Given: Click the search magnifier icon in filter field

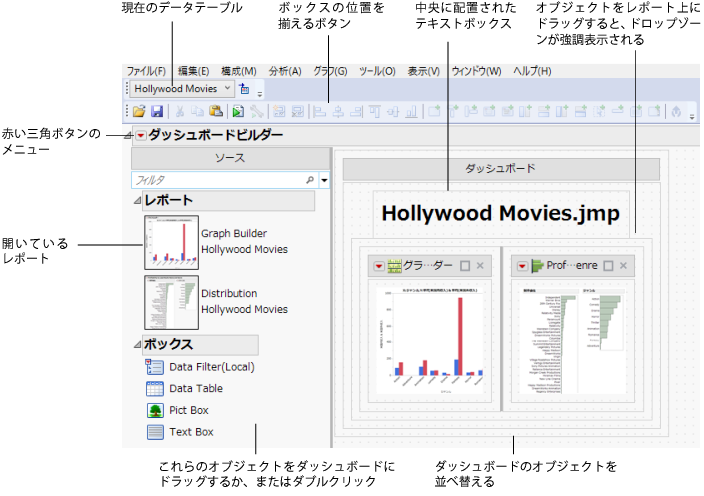Looking at the screenshot, I should [x=310, y=180].
